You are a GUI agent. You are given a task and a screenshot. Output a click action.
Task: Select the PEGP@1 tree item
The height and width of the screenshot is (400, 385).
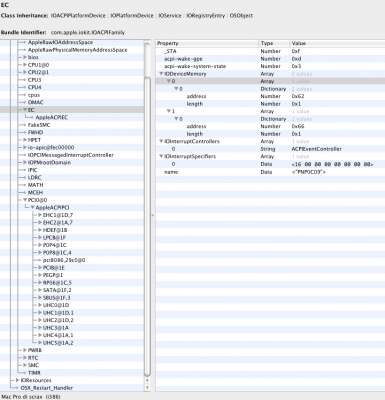pos(53,275)
